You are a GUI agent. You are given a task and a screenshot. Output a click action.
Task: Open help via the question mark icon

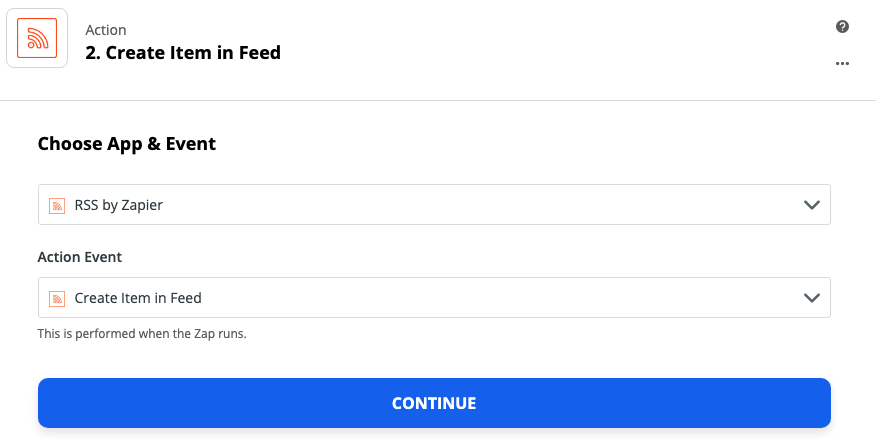(842, 26)
